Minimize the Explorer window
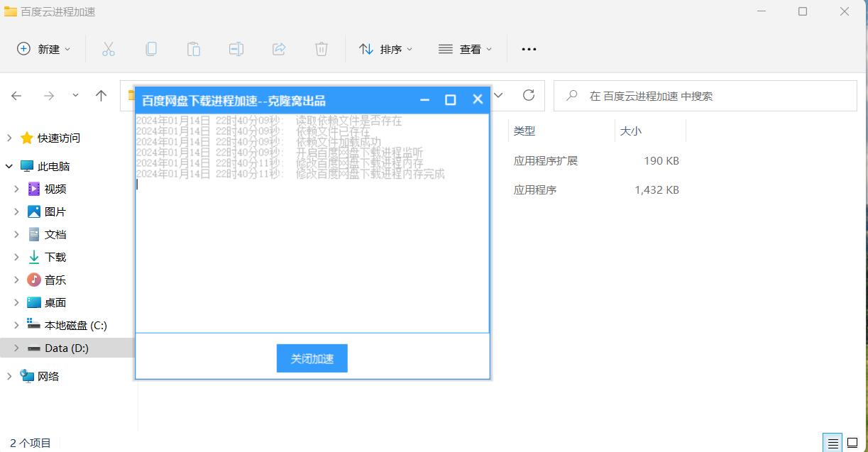Image resolution: width=868 pixels, height=452 pixels. pos(761,11)
